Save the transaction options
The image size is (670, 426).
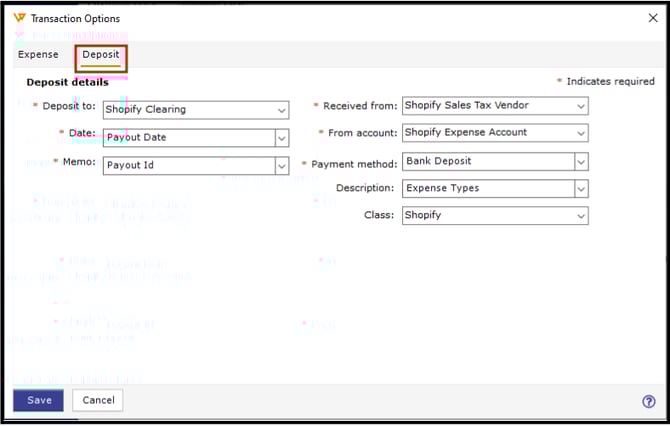pos(38,400)
